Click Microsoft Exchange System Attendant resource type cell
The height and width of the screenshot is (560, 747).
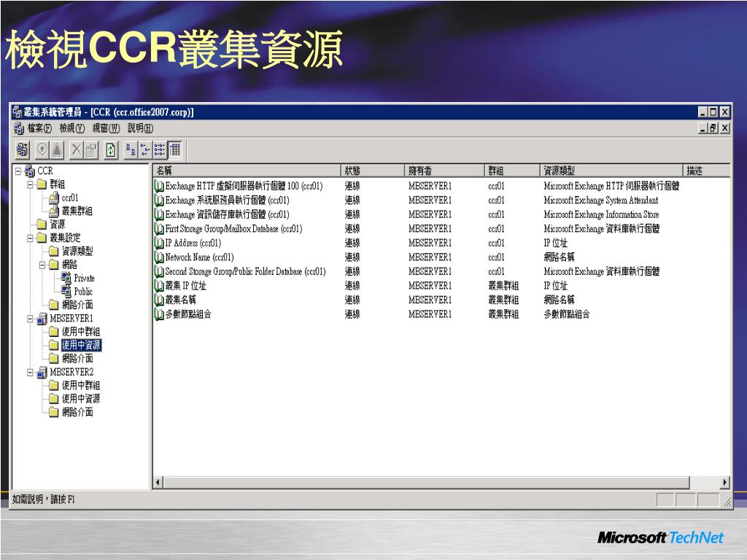pyautogui.click(x=601, y=201)
